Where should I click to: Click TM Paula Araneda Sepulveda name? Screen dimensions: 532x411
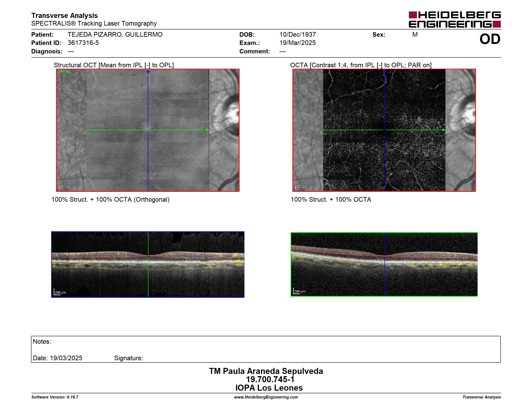(x=266, y=371)
